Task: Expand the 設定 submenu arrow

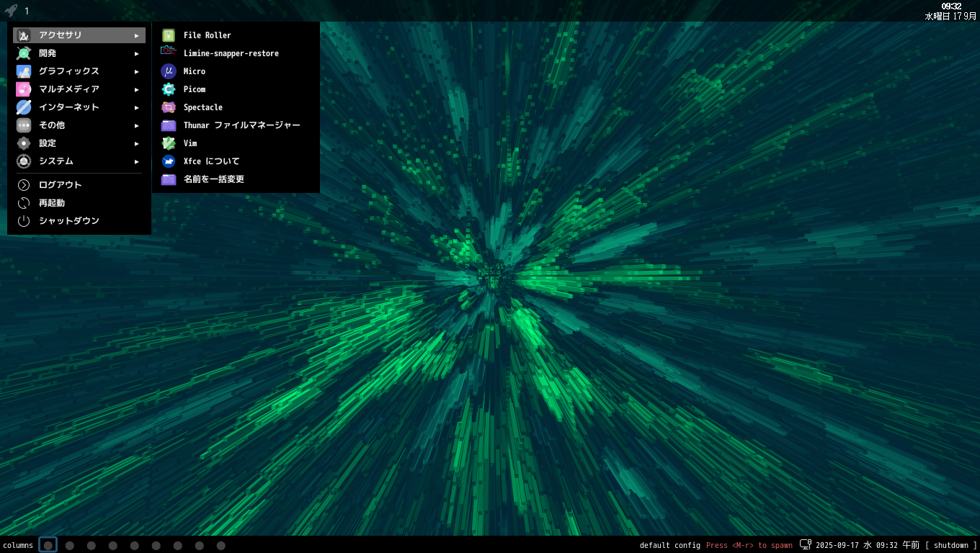Action: pyautogui.click(x=137, y=143)
